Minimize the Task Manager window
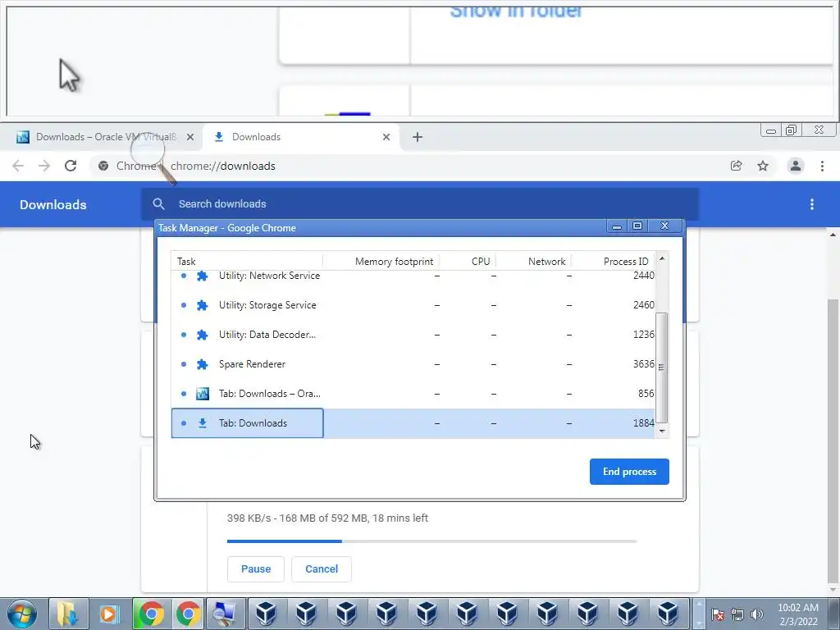 (617, 226)
